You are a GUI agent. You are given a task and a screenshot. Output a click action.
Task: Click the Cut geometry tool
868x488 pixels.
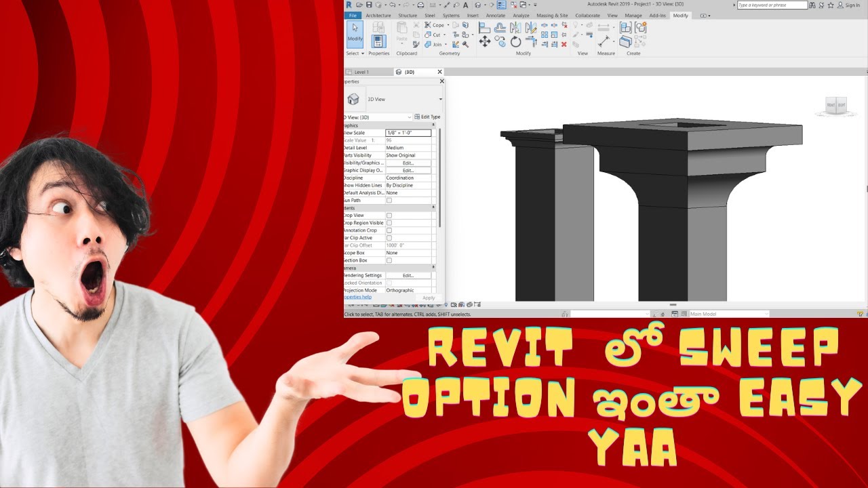tap(433, 35)
